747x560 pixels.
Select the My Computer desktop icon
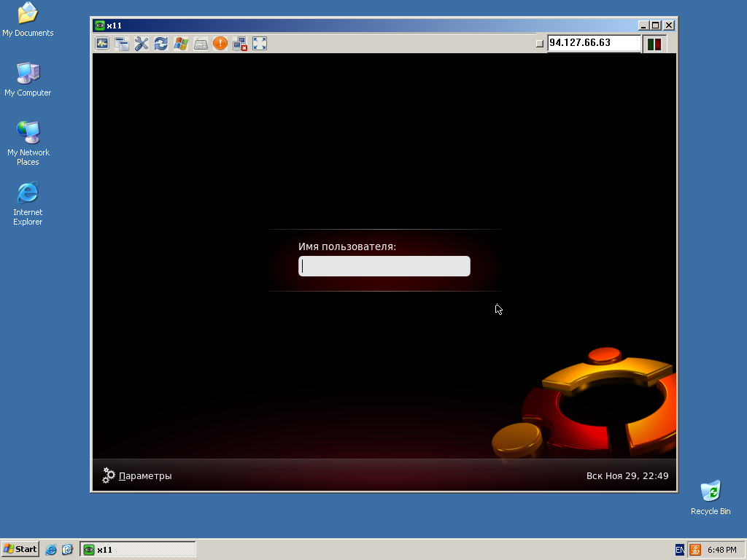[28, 79]
